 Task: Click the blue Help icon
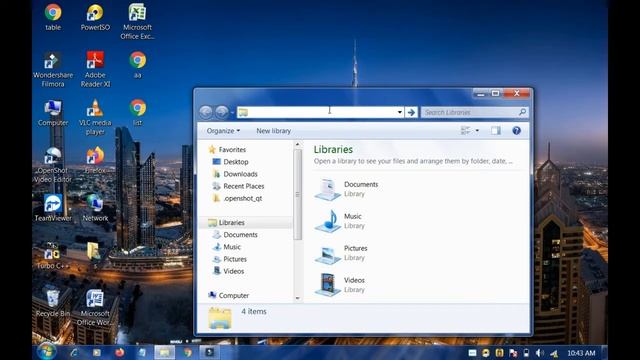pyautogui.click(x=516, y=131)
